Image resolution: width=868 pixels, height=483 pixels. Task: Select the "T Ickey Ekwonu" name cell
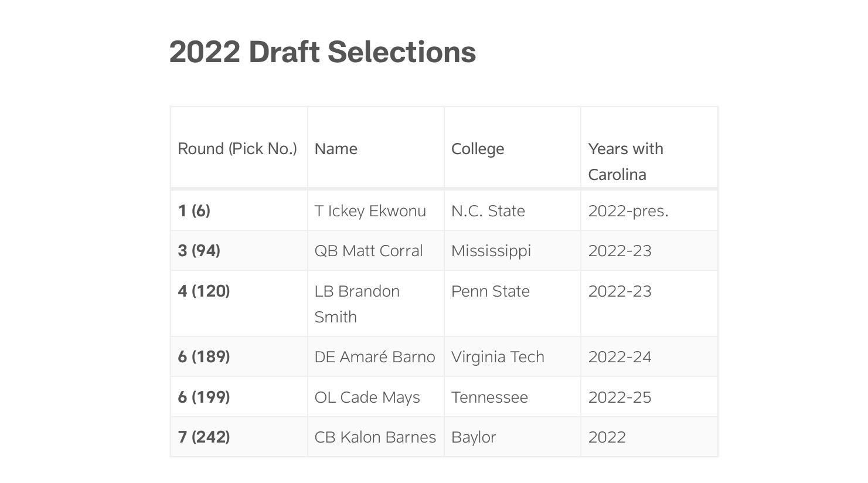370,211
